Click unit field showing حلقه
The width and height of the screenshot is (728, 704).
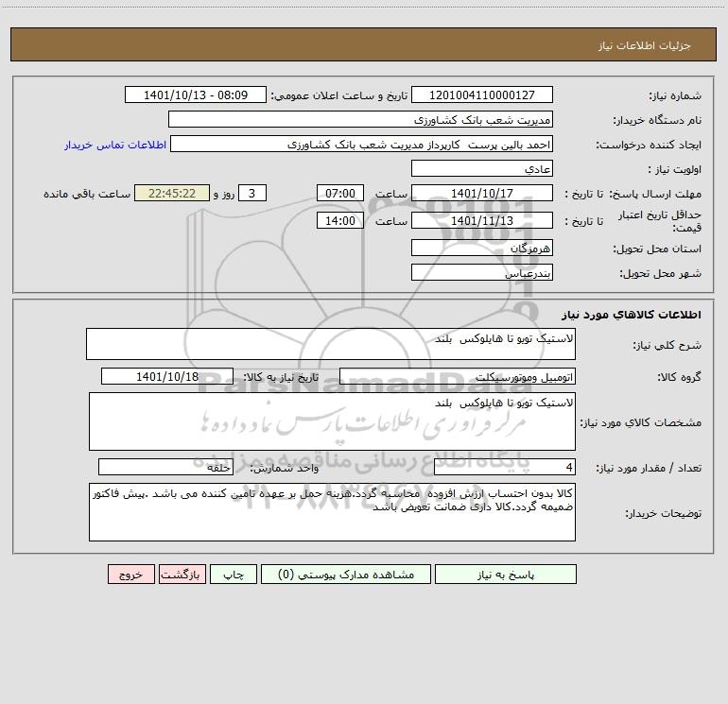coord(165,467)
